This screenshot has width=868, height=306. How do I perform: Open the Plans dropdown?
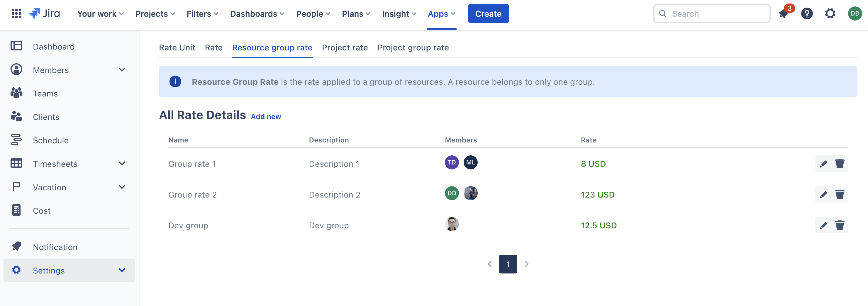(x=356, y=14)
